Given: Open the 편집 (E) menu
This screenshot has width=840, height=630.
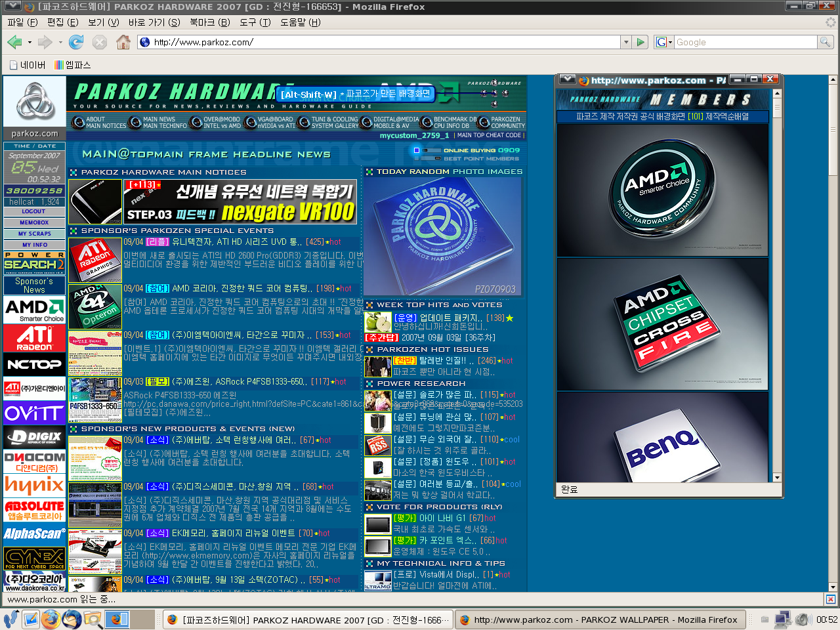Looking at the screenshot, I should tap(62, 22).
